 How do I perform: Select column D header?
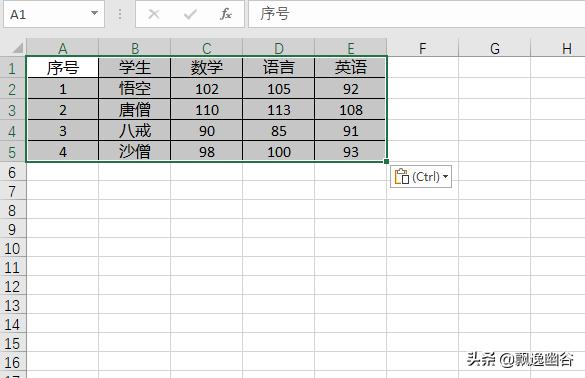pyautogui.click(x=279, y=48)
